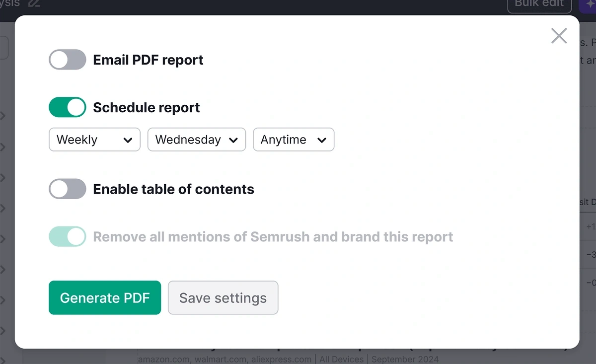This screenshot has height=364, width=596.
Task: Click the purple sparkle button in the top bar
Action: [588, 4]
